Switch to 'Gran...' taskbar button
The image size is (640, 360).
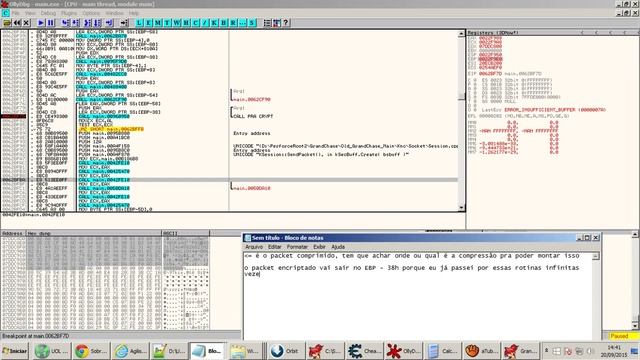520,351
